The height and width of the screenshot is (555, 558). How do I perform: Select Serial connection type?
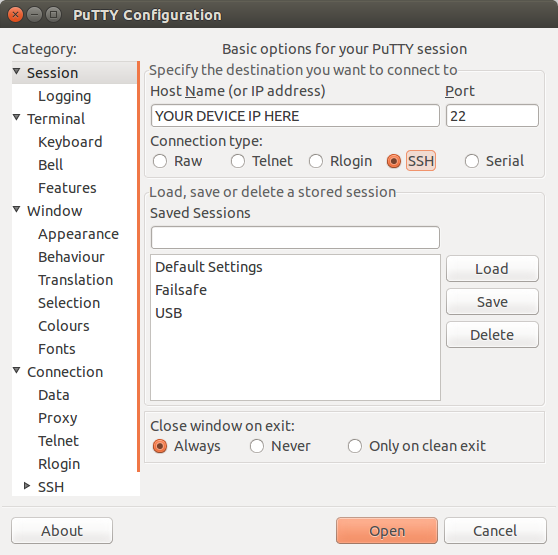[472, 161]
